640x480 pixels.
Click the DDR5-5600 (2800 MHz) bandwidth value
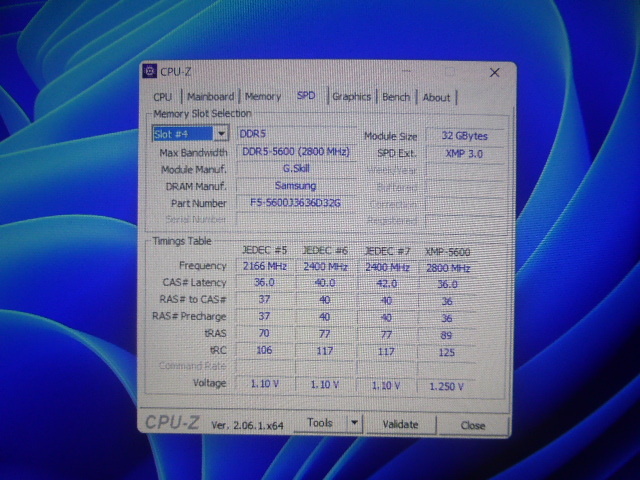[296, 152]
